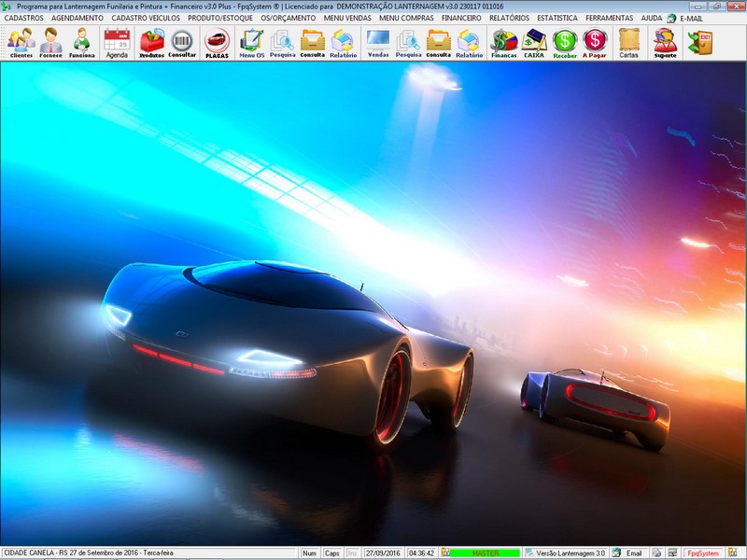
Task: Open the FINANCEIRO menu
Action: point(461,18)
